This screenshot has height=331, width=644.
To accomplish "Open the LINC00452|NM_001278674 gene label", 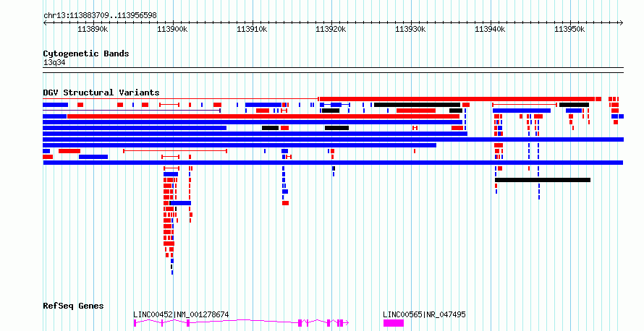I will point(181,314).
